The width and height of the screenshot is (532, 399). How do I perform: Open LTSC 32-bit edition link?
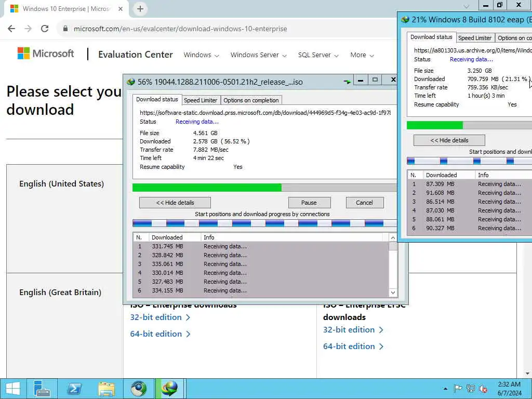tap(353, 330)
